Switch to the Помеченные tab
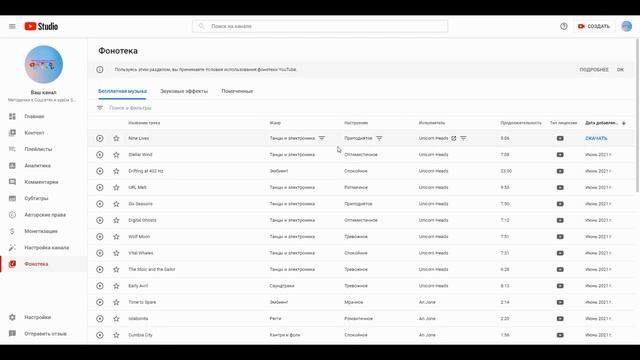Viewport: 640px width, 360px height. point(237,91)
